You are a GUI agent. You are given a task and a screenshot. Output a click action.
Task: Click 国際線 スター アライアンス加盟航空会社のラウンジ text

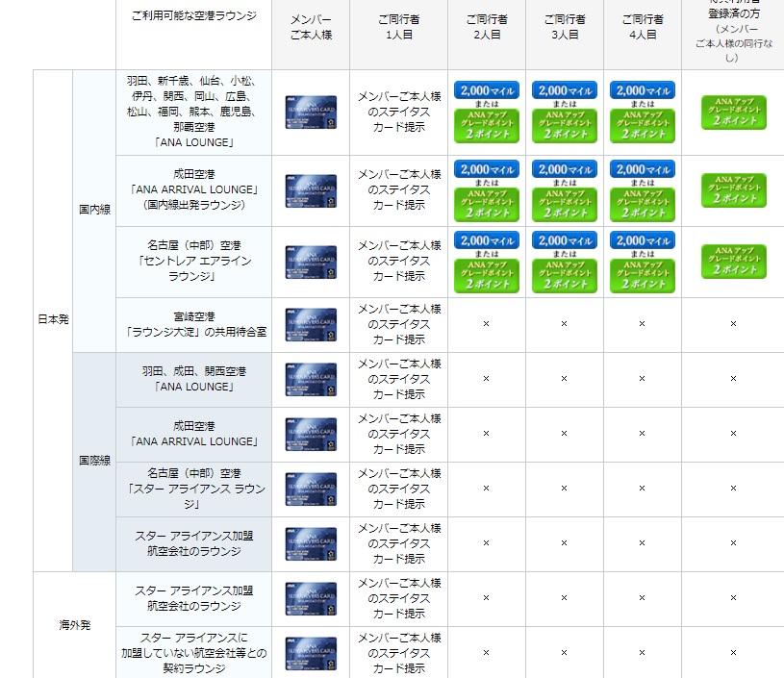pyautogui.click(x=194, y=543)
